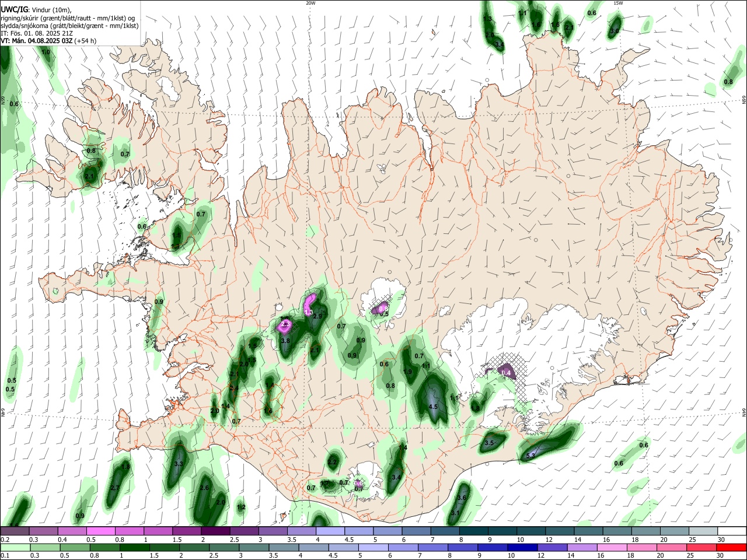Click the '3.1' precipitation value on the map

[x=455, y=513]
